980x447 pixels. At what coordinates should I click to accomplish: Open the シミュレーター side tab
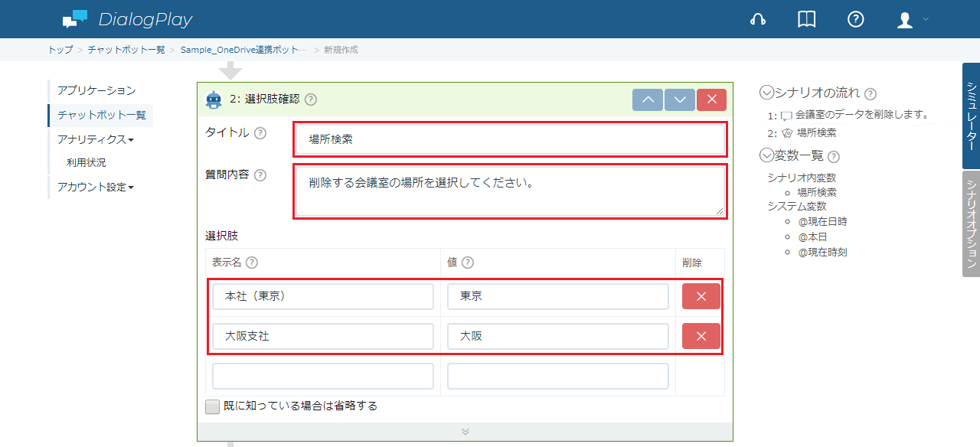click(971, 116)
